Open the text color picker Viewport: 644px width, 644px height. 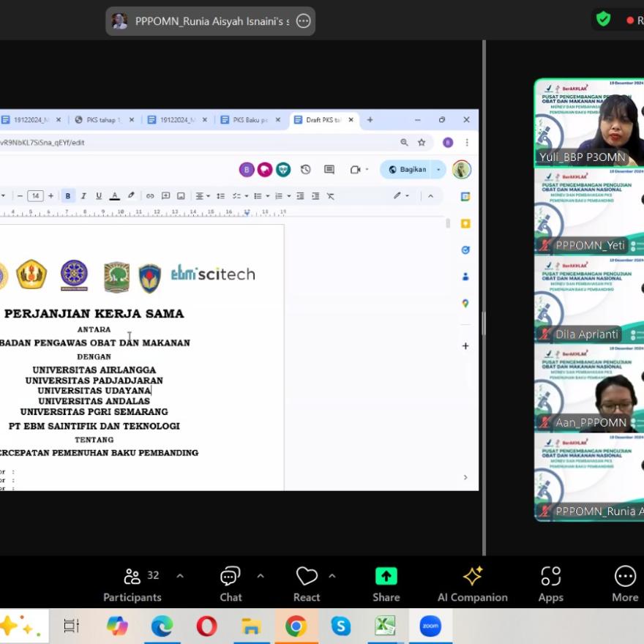coord(115,196)
